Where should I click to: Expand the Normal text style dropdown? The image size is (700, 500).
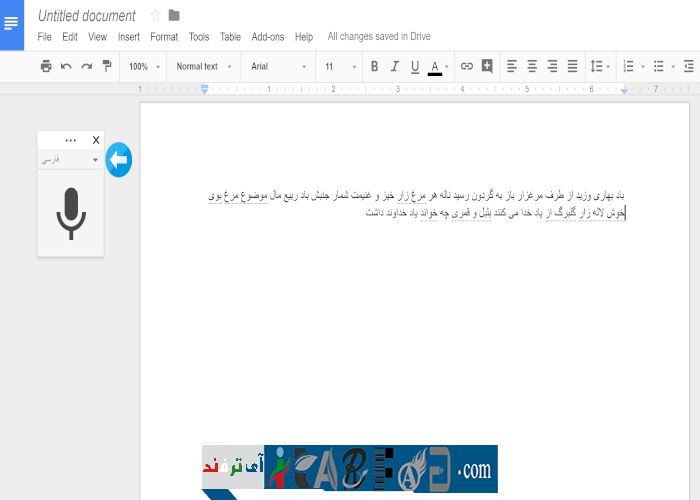click(203, 67)
